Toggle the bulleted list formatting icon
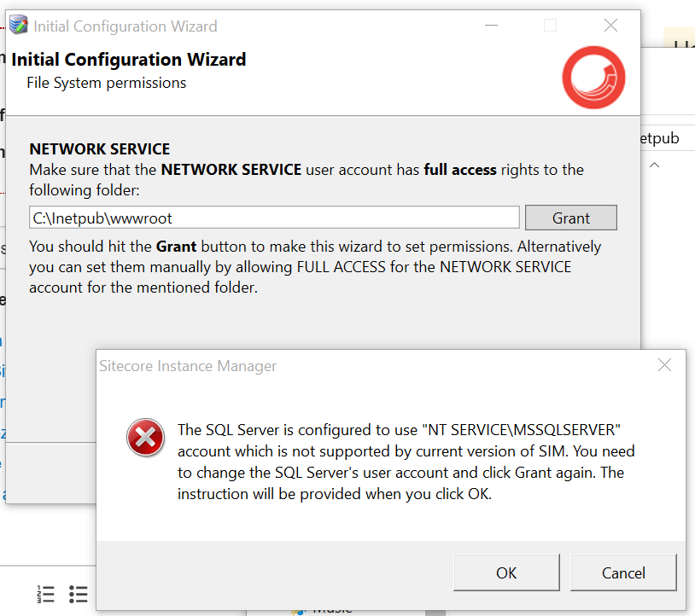The height and width of the screenshot is (616, 695). click(x=79, y=594)
